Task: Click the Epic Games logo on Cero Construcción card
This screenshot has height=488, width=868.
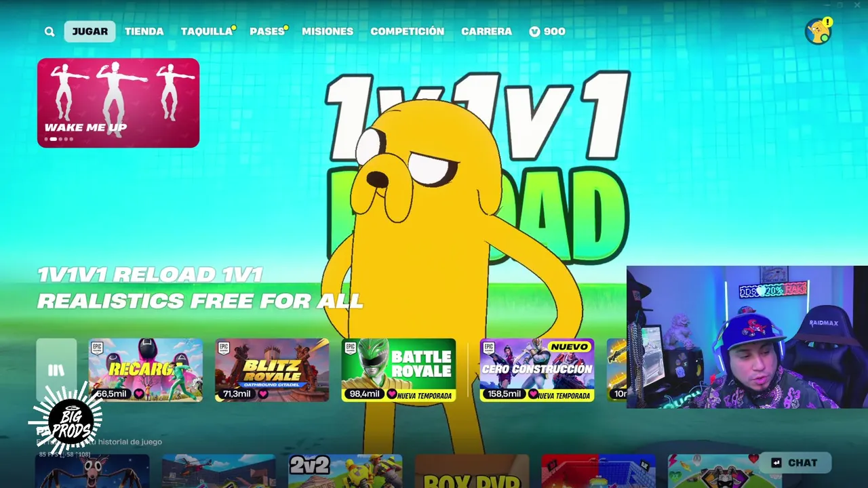Action: (489, 348)
